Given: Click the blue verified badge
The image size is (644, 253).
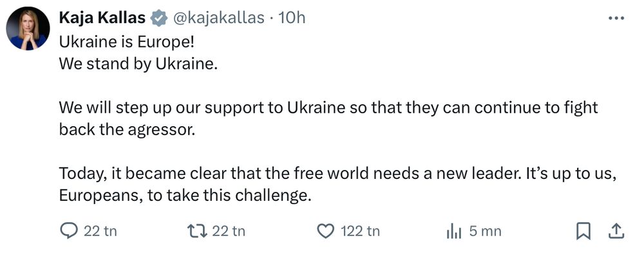Looking at the screenshot, I should 158,19.
